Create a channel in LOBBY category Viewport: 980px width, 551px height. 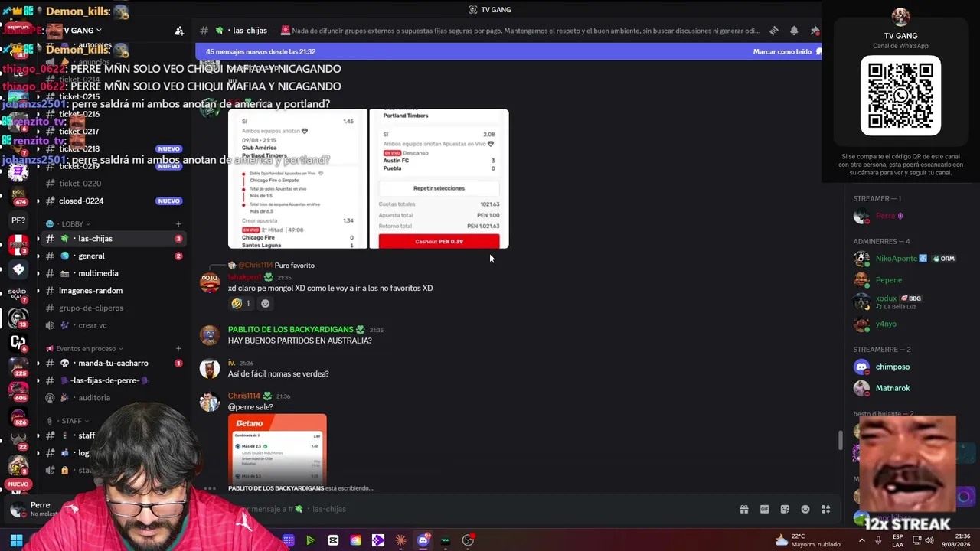178,224
